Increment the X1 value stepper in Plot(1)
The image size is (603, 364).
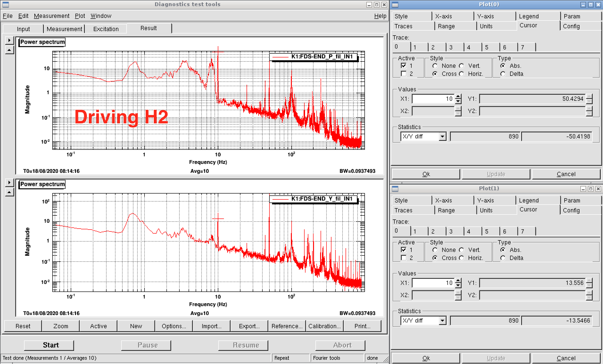click(458, 281)
